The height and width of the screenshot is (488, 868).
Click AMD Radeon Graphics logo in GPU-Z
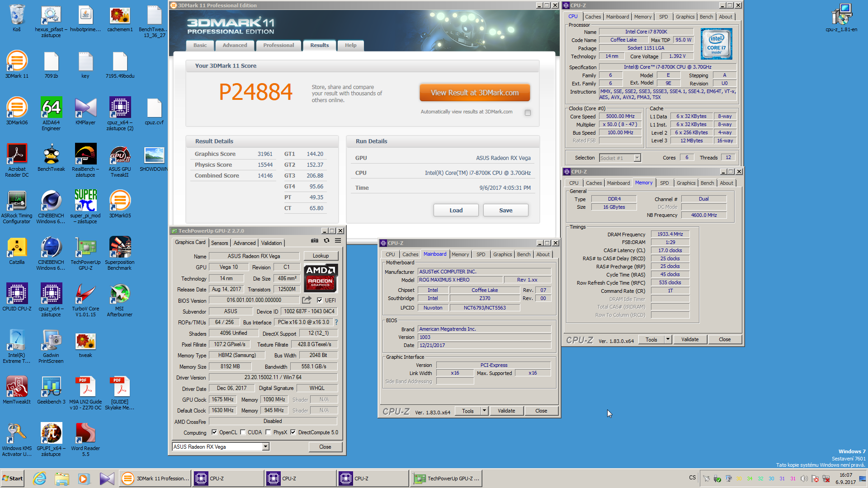(321, 277)
